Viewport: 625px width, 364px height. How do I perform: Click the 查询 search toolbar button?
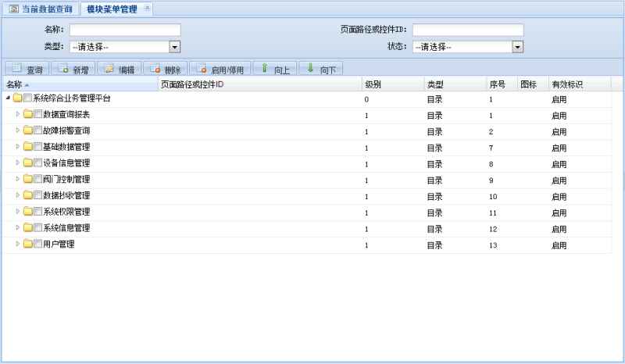tap(27, 69)
